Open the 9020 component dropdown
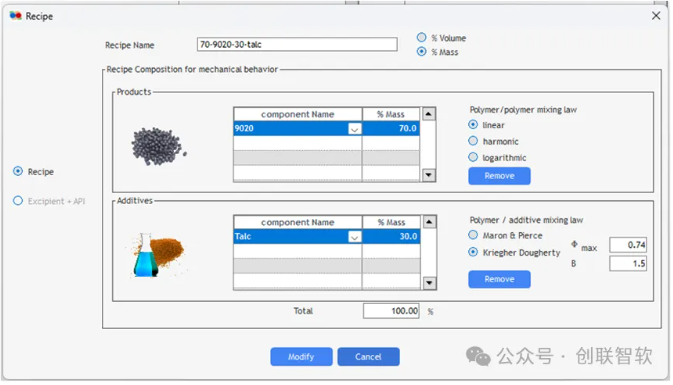 355,129
